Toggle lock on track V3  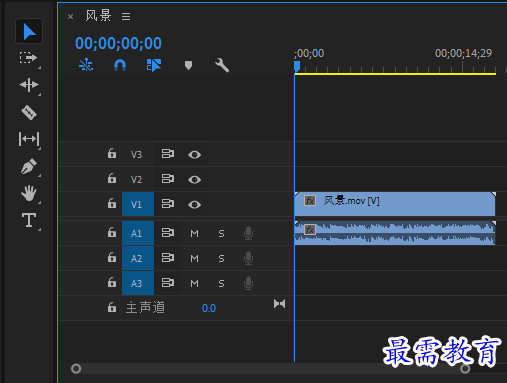pos(112,154)
